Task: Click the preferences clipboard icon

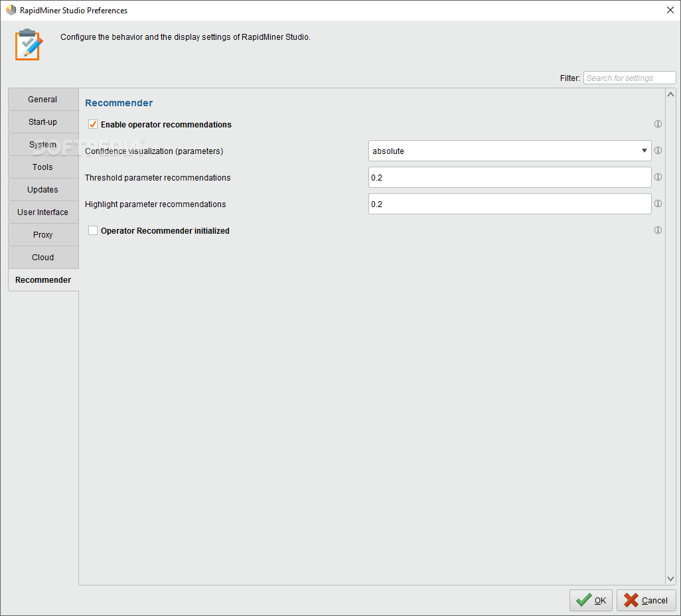Action: pos(29,44)
